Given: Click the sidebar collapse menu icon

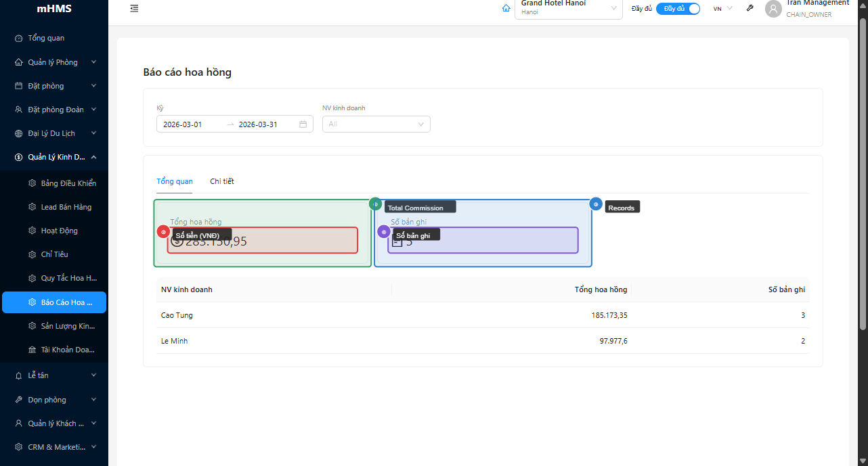Looking at the screenshot, I should [134, 9].
